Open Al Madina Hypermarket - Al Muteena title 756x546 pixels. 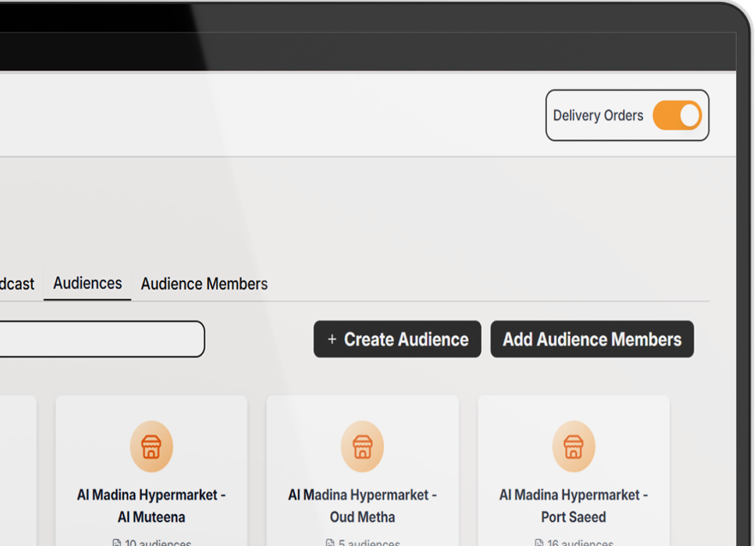tap(151, 506)
